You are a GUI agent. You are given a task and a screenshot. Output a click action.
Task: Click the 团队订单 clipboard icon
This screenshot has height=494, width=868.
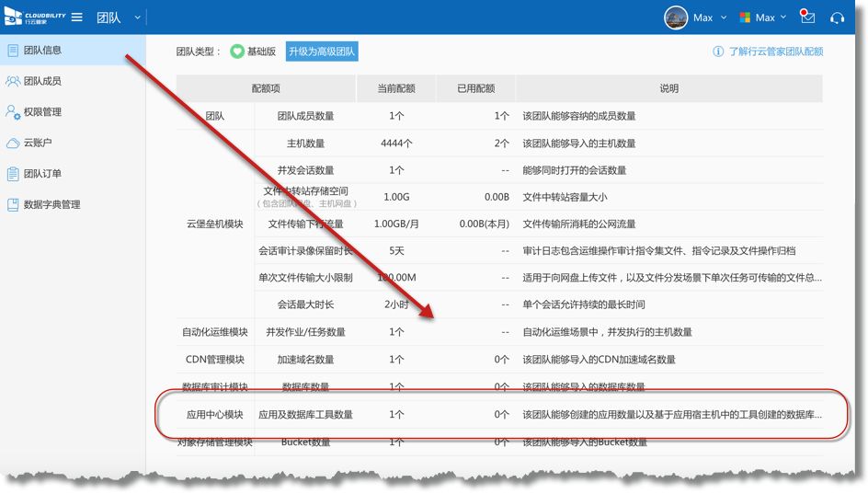pyautogui.click(x=13, y=173)
